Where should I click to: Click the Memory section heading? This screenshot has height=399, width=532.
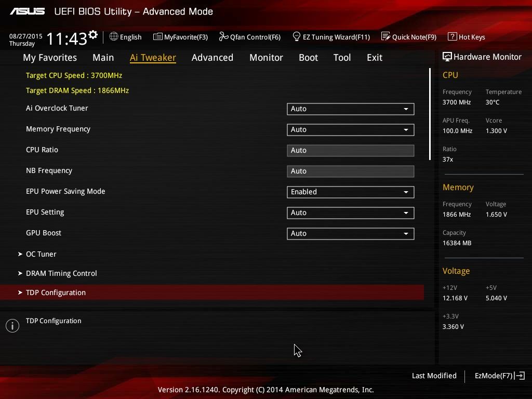pos(458,187)
